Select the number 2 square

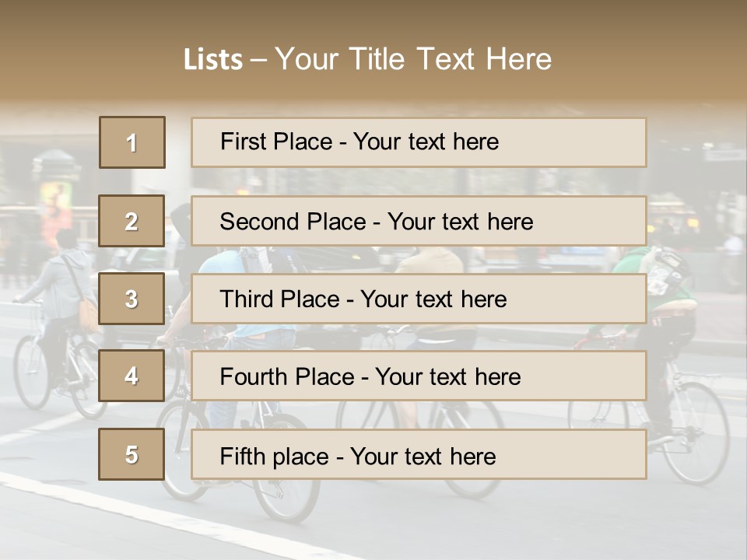pos(132,221)
